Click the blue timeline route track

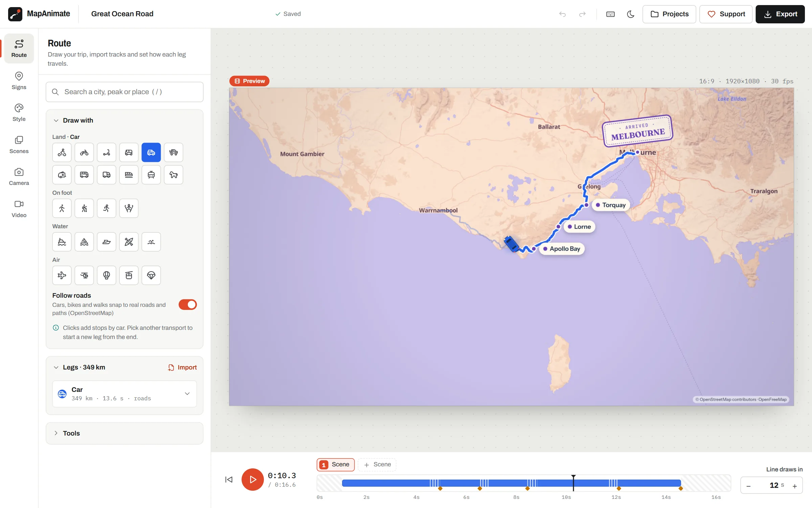511,483
